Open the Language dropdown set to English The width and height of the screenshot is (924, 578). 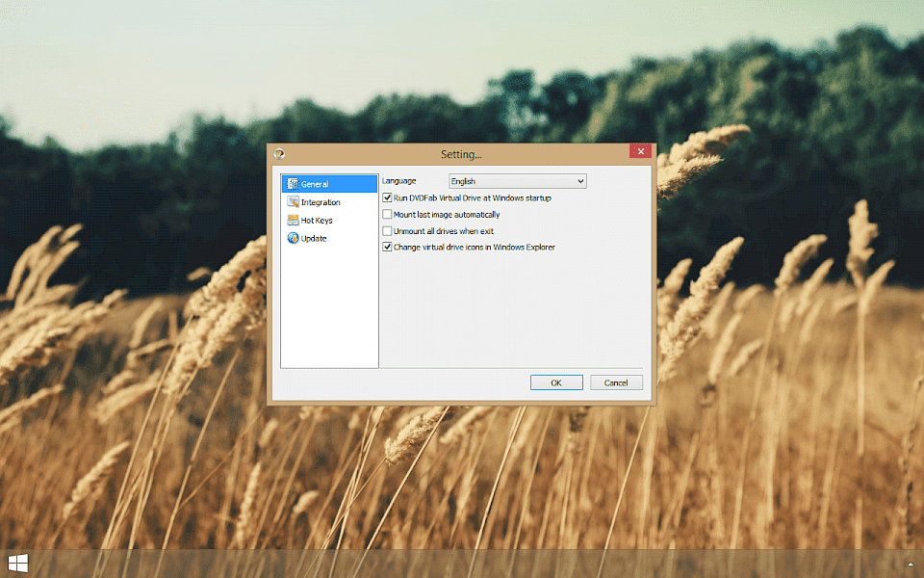[x=518, y=181]
